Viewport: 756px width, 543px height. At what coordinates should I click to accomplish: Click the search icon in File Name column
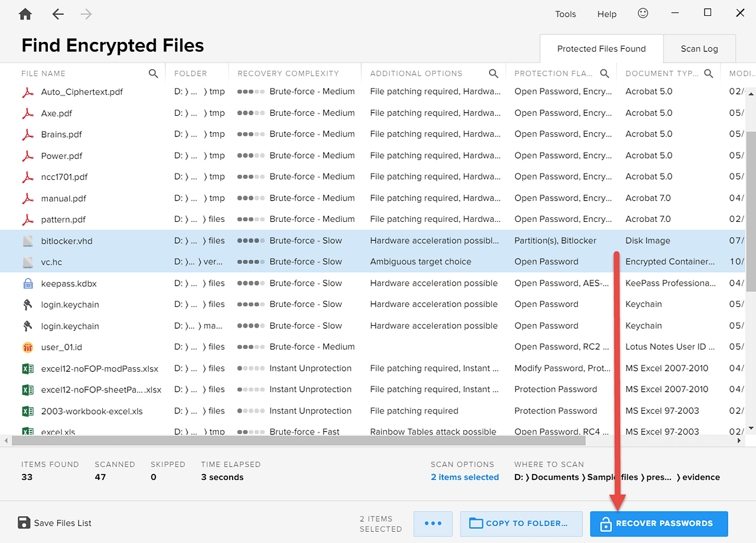pyautogui.click(x=153, y=73)
